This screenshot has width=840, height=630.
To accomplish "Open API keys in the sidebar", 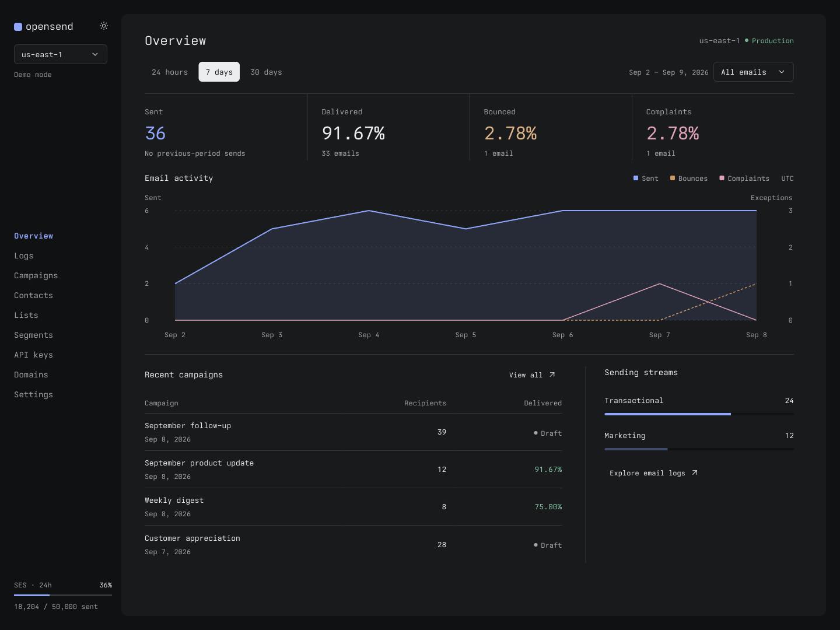I will 33,355.
